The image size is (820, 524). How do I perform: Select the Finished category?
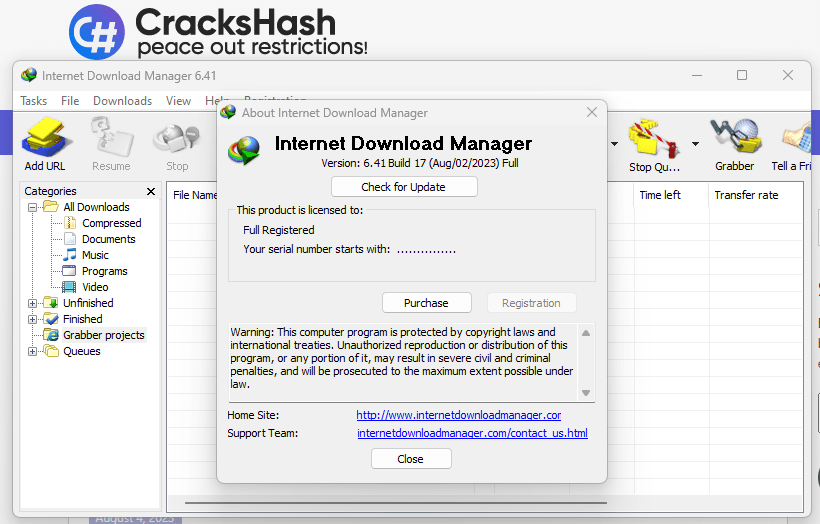click(x=83, y=319)
